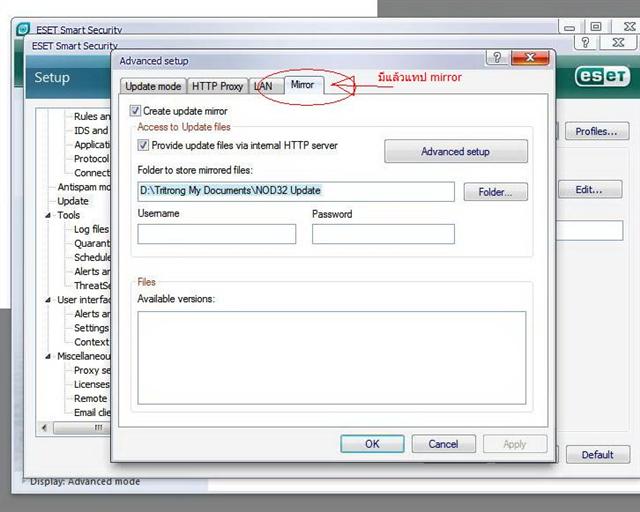This screenshot has height=512, width=640.
Task: Collapse the User interface tree node
Action: click(x=48, y=300)
